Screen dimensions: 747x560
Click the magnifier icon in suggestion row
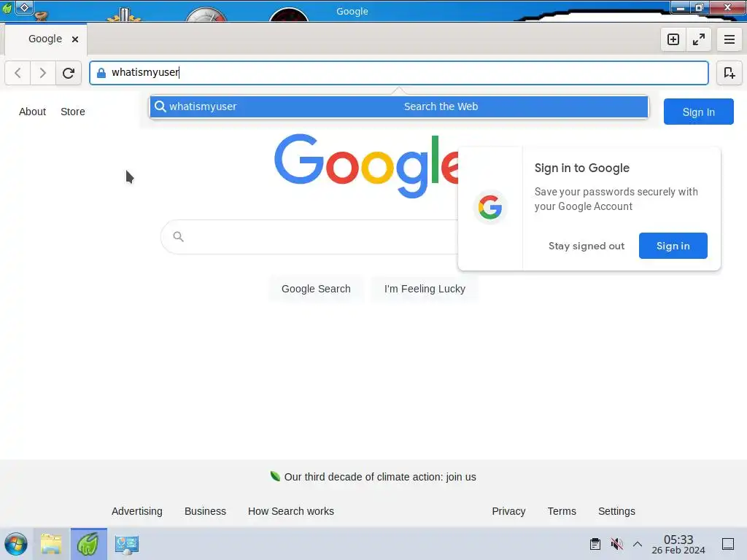160,106
